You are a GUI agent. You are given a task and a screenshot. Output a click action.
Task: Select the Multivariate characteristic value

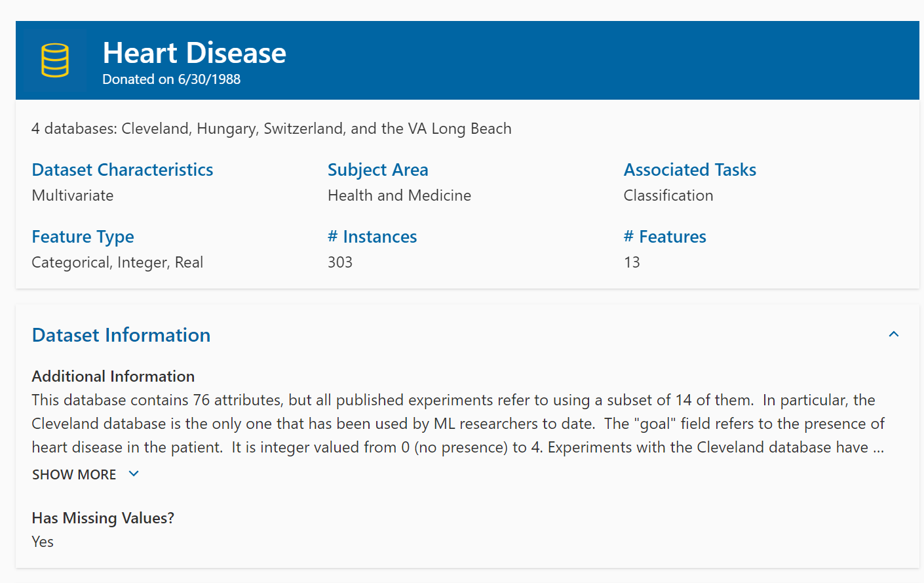tap(72, 195)
